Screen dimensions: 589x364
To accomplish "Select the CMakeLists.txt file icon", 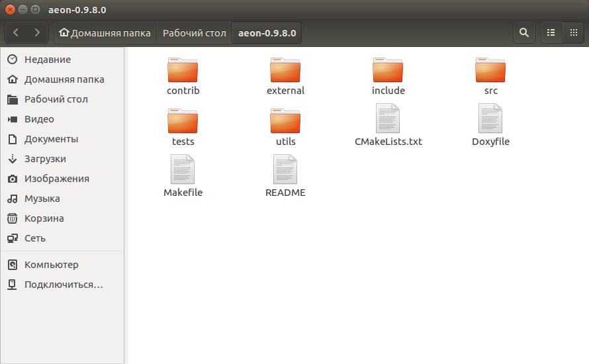I will pyautogui.click(x=388, y=118).
